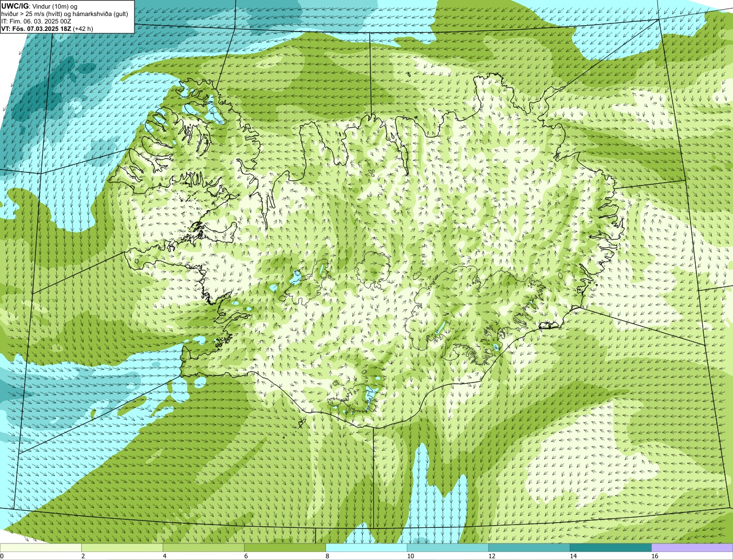Click the 'VT: Fös. 07.03.2025 18Z (+42 h)' line
Image resolution: width=733 pixels, height=560 pixels.
tap(47, 29)
